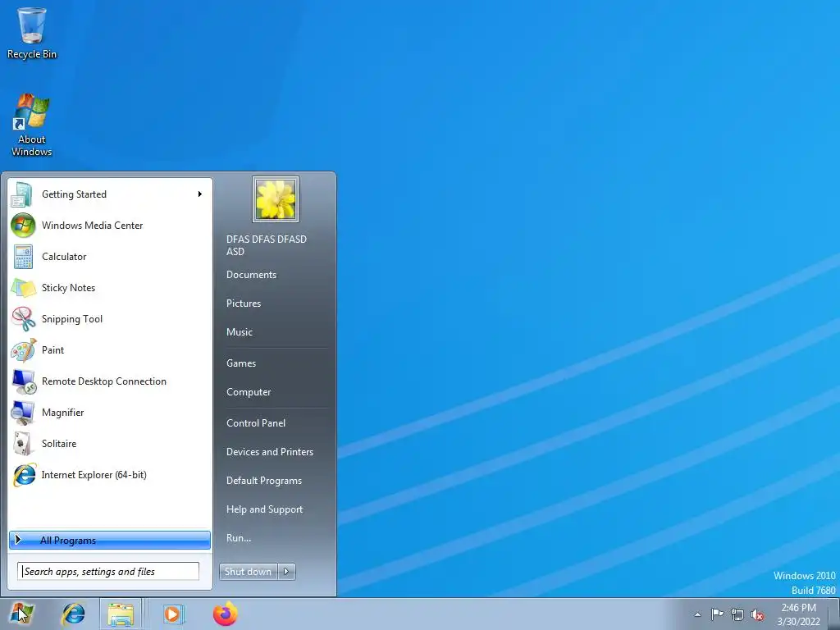Click the Snipping Tool label text
This screenshot has height=630, width=840.
(72, 319)
